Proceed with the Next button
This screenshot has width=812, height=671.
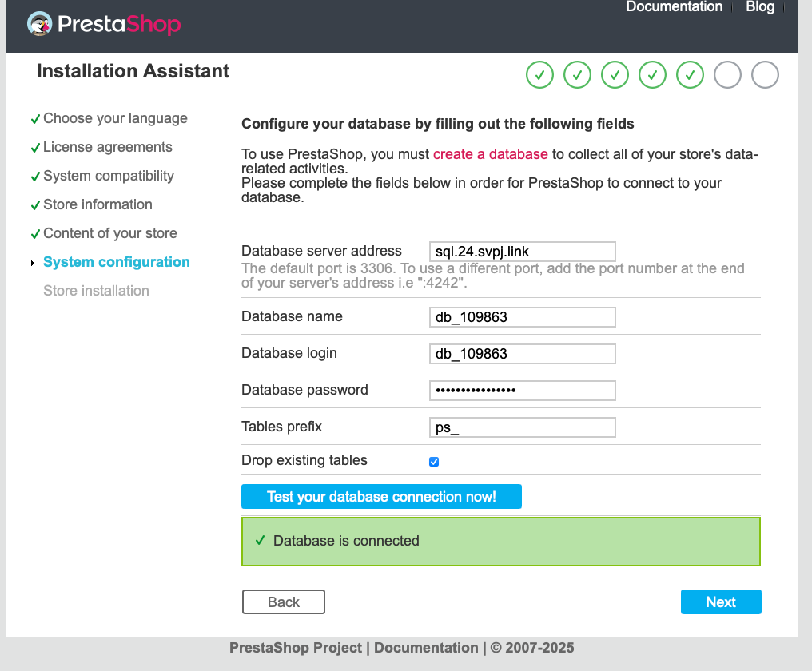point(721,602)
